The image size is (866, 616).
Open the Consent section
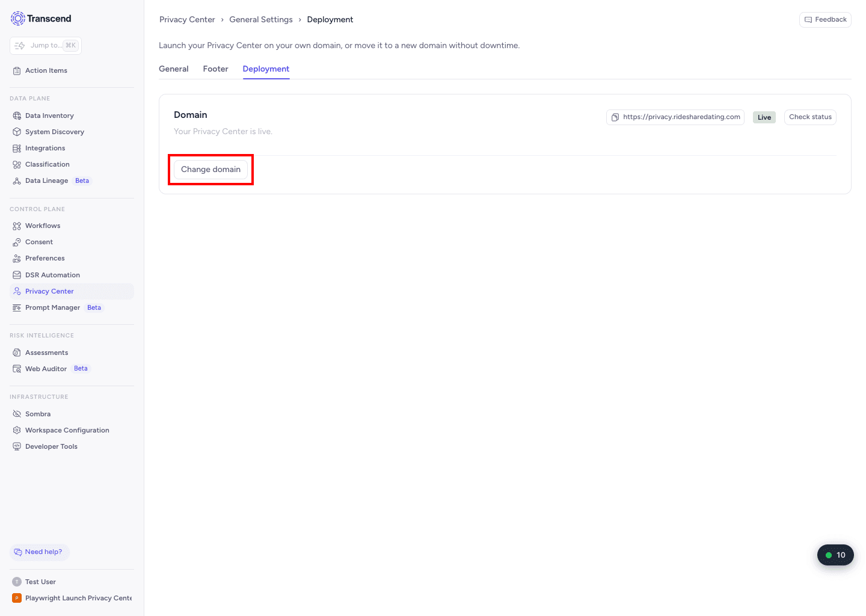[72, 242]
